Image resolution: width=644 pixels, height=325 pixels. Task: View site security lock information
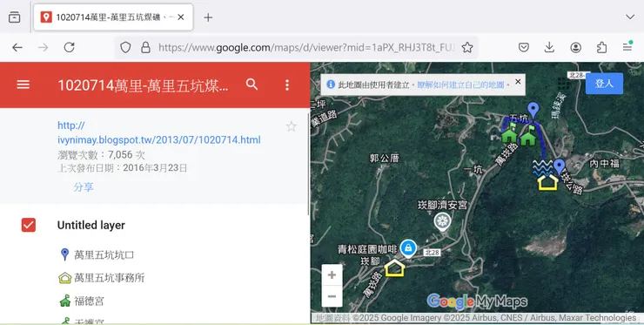(145, 48)
